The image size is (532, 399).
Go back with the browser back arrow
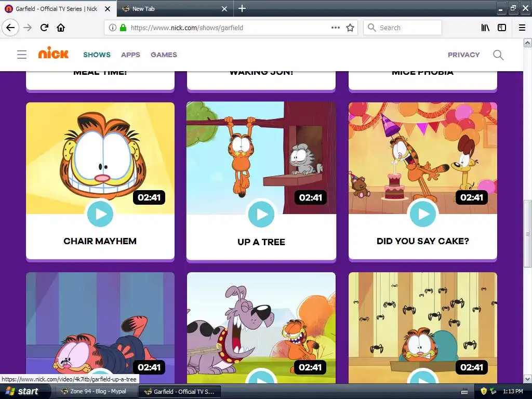pos(10,28)
